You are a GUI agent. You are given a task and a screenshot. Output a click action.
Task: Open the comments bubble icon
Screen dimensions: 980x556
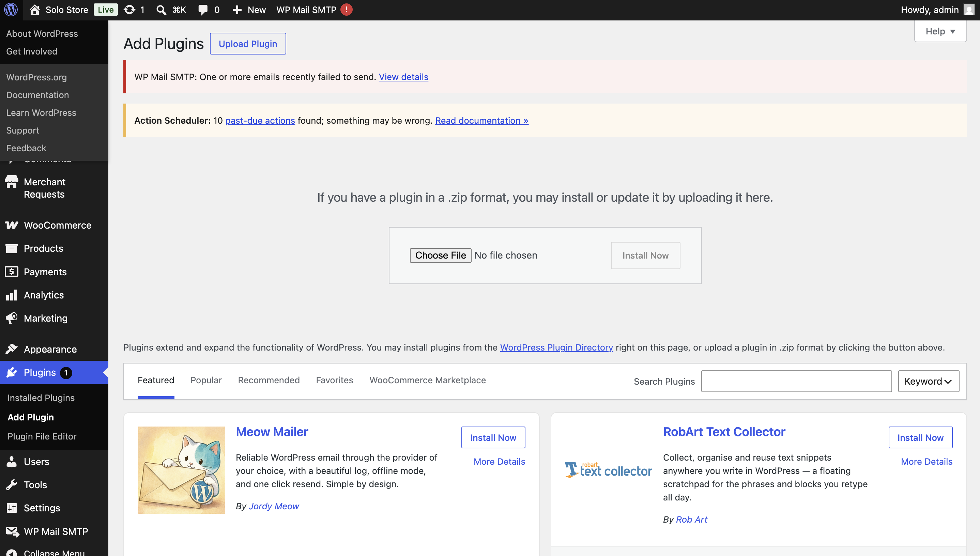[x=203, y=10]
